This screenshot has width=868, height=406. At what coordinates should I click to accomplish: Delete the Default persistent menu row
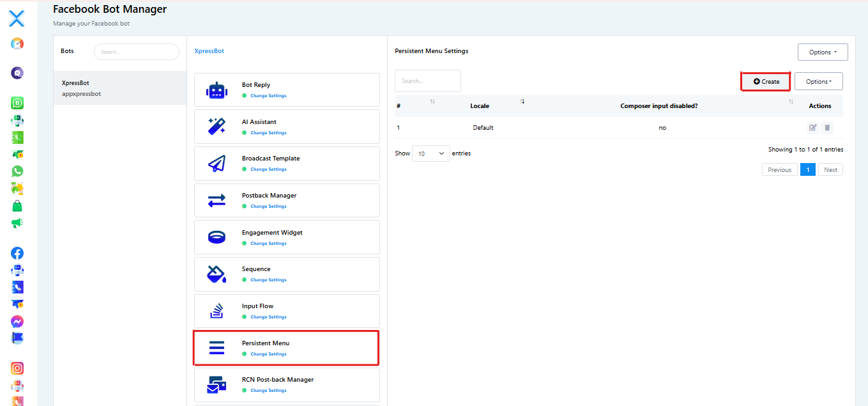point(827,128)
